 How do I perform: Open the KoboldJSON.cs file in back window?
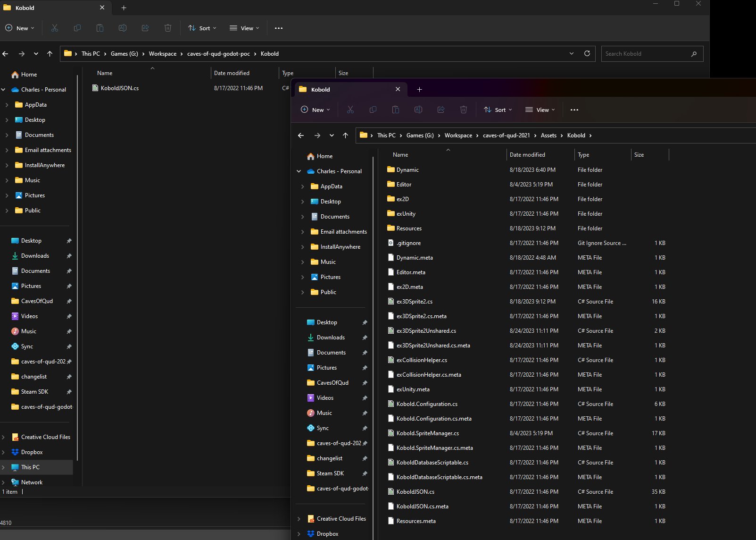pos(120,88)
